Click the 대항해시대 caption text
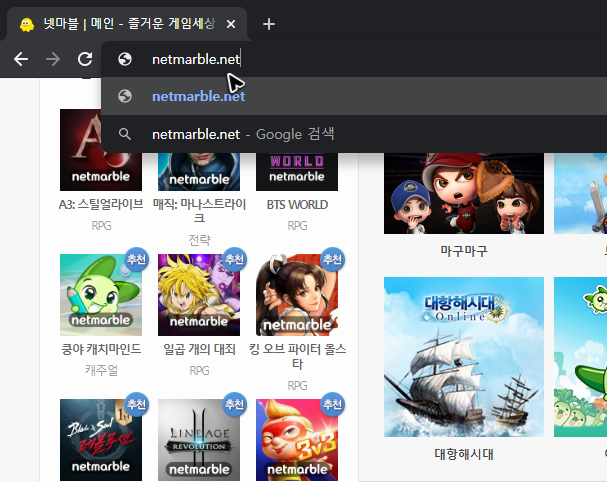 pyautogui.click(x=464, y=454)
